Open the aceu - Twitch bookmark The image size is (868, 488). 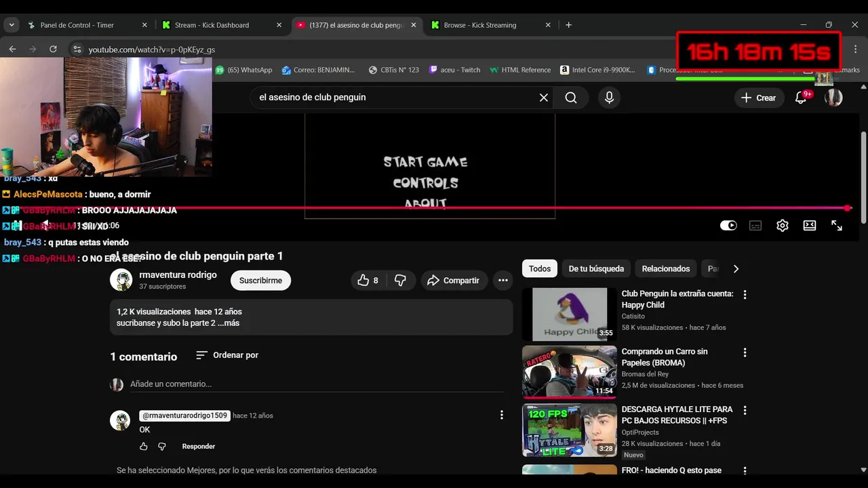point(454,70)
